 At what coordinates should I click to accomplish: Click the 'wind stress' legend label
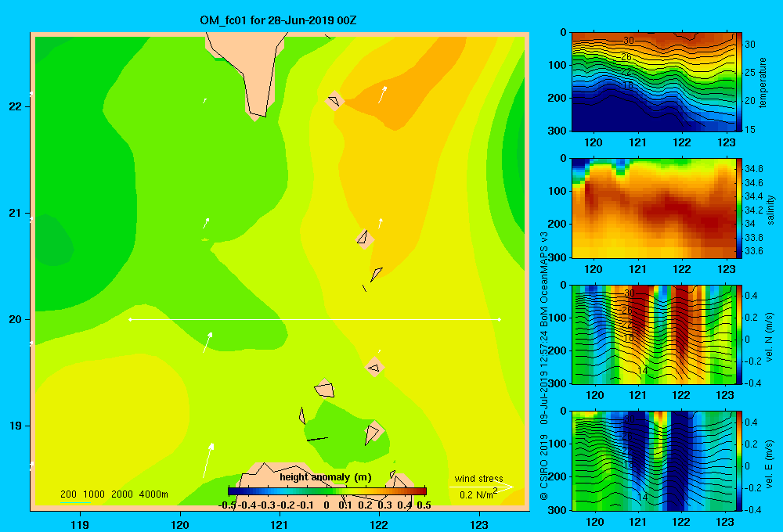(x=479, y=479)
